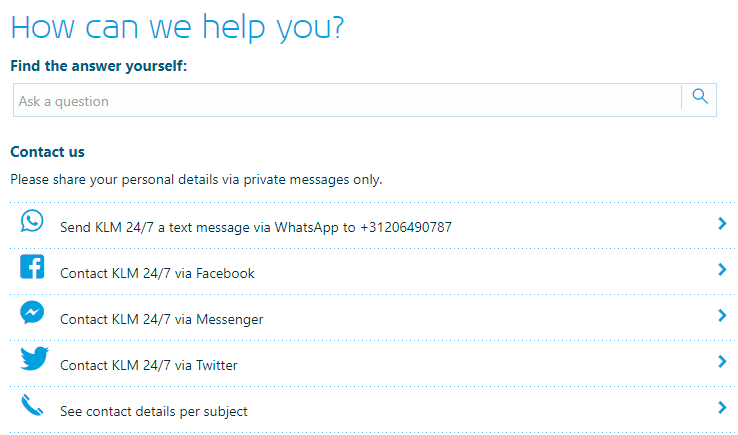Click the "Contact us" section heading
The image size is (738, 435).
(47, 152)
